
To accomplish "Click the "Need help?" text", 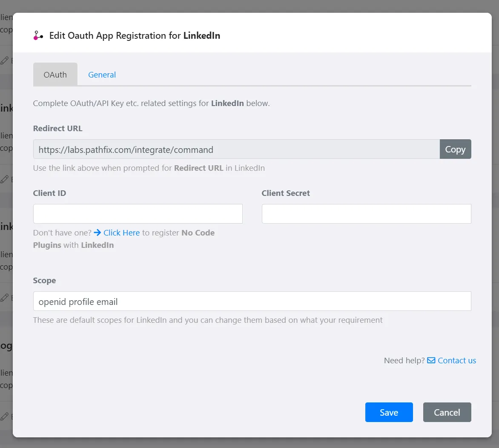I will [404, 360].
